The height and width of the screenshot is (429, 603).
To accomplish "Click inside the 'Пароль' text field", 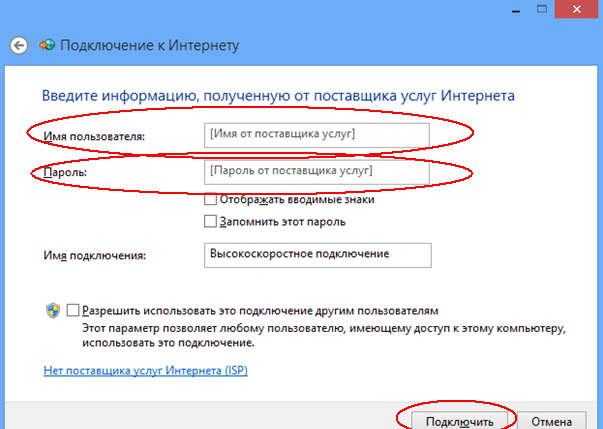I will coord(316,172).
